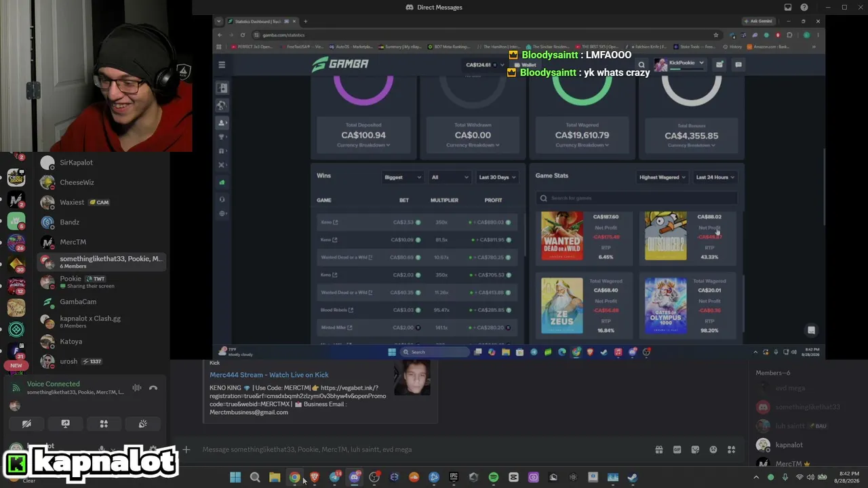Select the Keno win row with CA$880.03 profit
The image size is (868, 488).
click(417, 222)
